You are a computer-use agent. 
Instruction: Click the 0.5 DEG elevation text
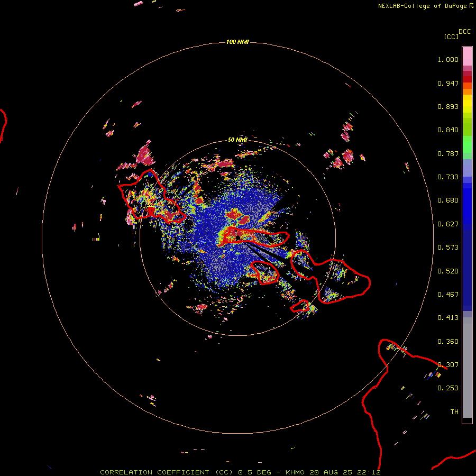pyautogui.click(x=255, y=472)
